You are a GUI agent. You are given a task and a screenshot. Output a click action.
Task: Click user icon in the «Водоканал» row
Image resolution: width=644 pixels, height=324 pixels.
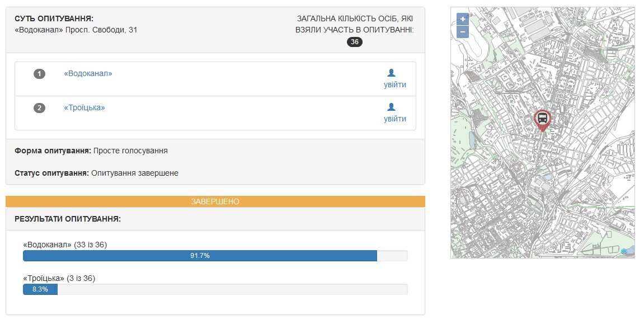coord(391,73)
